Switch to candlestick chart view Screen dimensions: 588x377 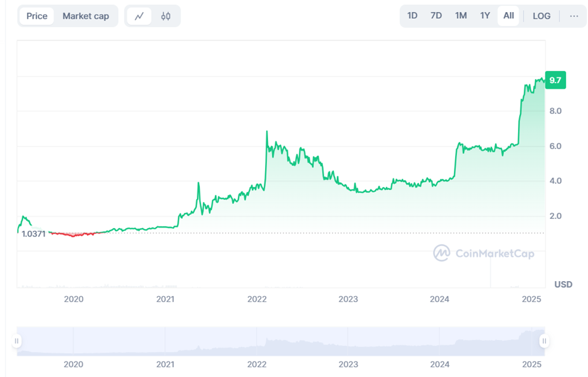tap(165, 16)
